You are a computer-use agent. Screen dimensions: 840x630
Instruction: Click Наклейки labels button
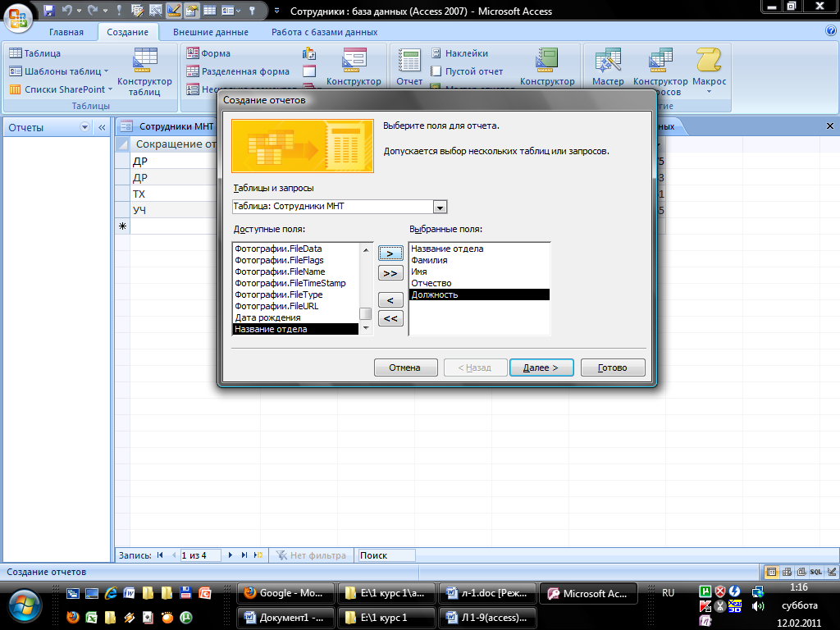459,53
